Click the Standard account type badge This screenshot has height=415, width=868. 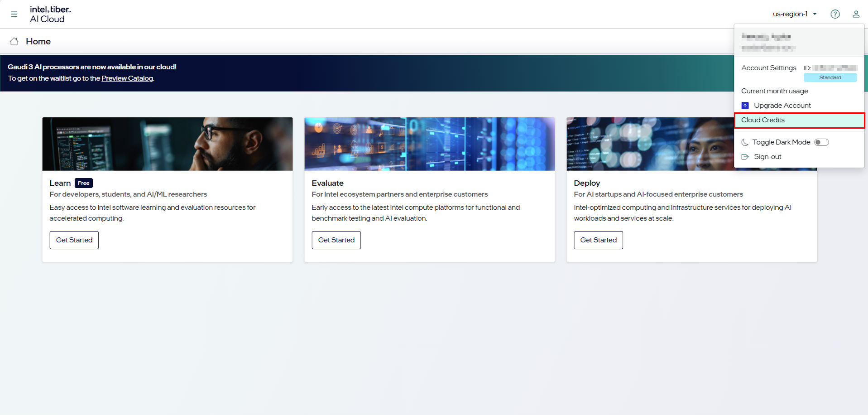pos(830,77)
